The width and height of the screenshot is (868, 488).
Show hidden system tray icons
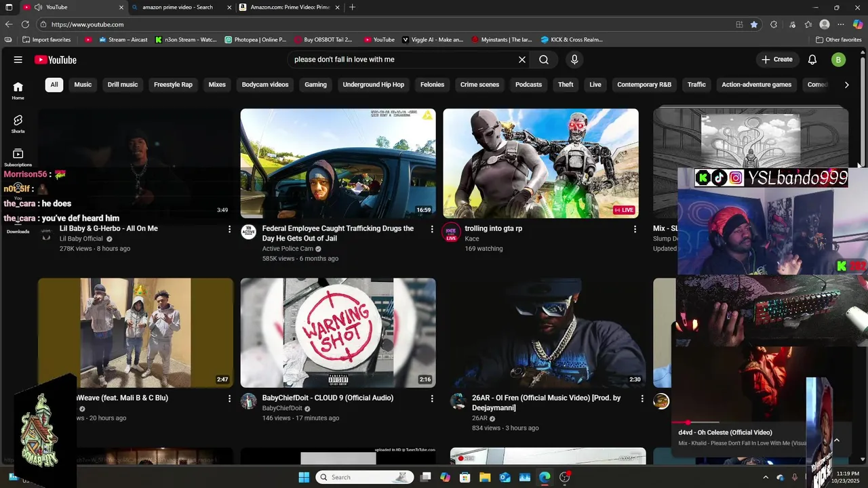[x=766, y=477]
